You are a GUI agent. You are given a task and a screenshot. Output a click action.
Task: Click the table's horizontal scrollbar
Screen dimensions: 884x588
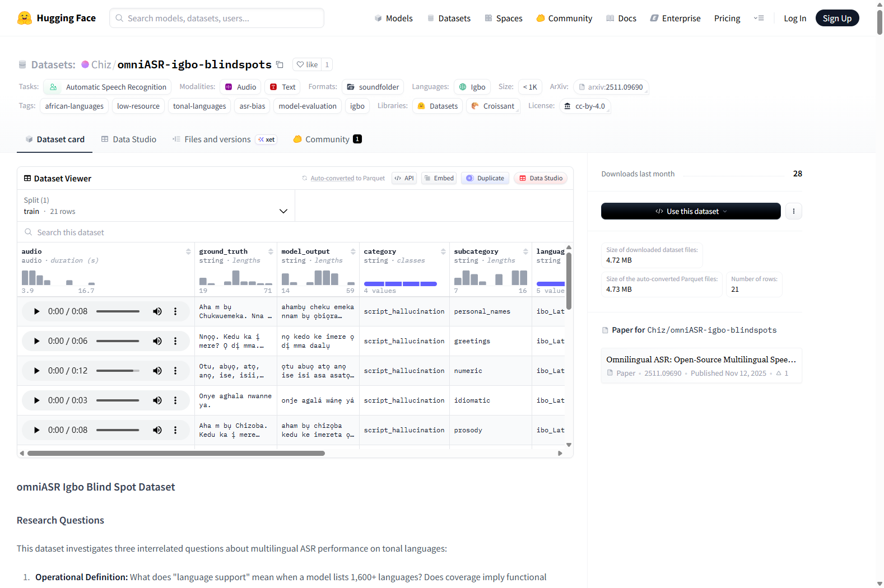pyautogui.click(x=176, y=453)
